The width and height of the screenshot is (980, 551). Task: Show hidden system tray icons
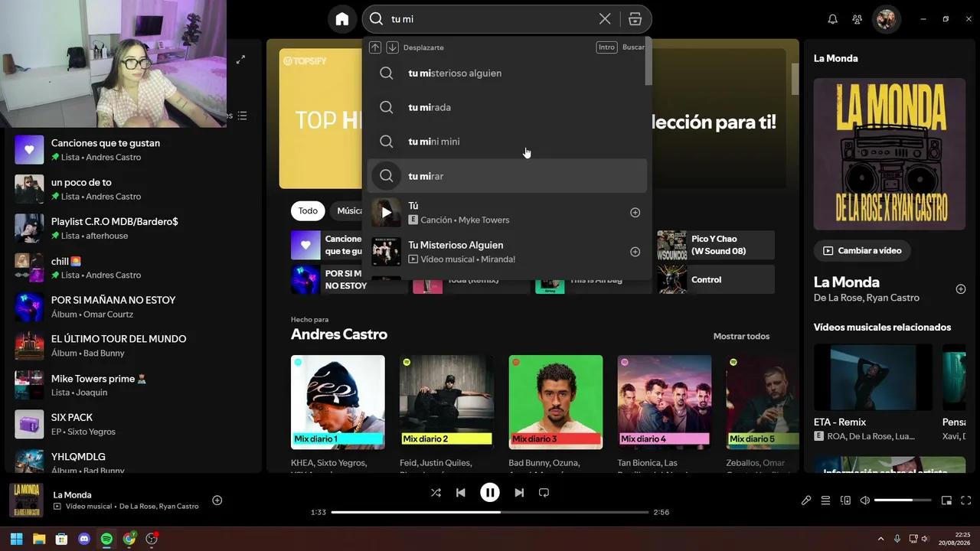[x=880, y=539]
